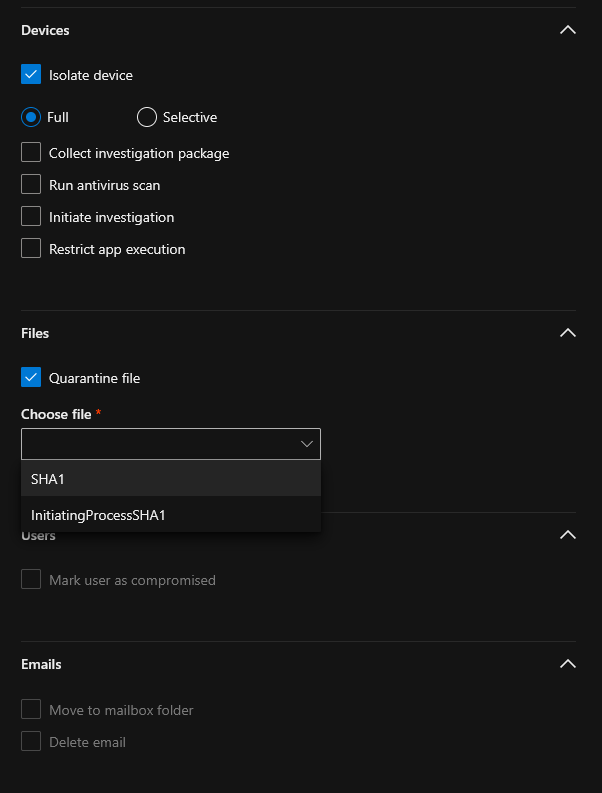This screenshot has height=793, width=602.
Task: Check the Run antivirus scan box
Action: tap(31, 185)
